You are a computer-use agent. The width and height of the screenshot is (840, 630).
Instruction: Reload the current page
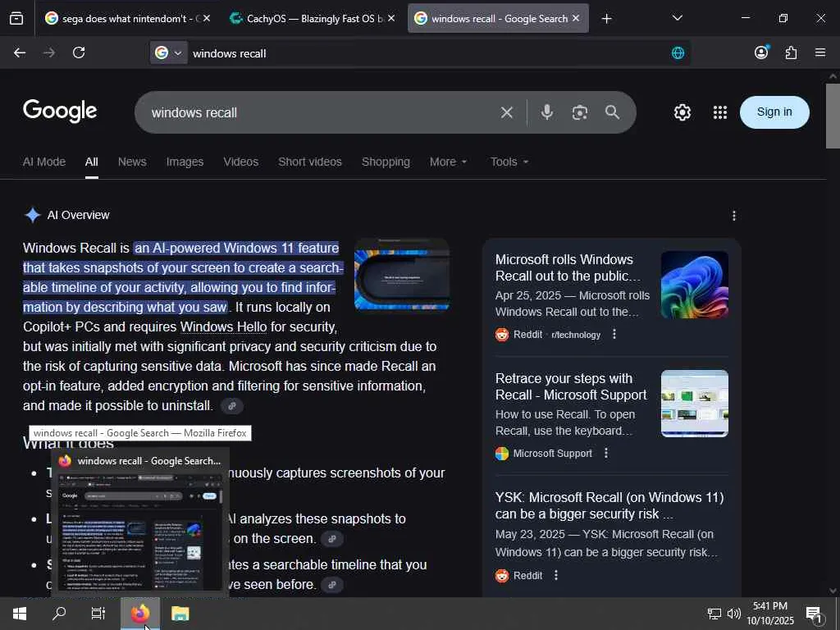[x=79, y=52]
